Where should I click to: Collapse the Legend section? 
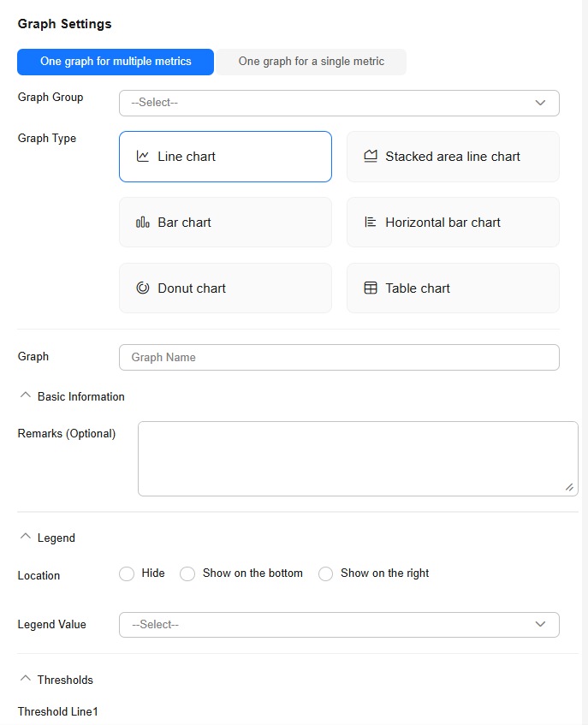(x=25, y=538)
